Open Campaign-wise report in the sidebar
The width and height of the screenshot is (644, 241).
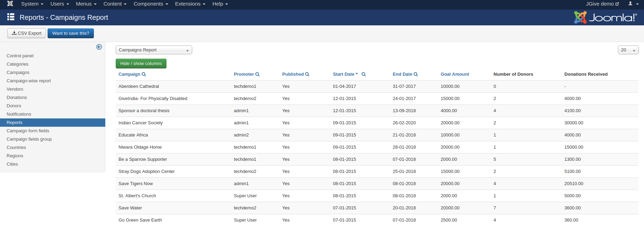(28, 81)
